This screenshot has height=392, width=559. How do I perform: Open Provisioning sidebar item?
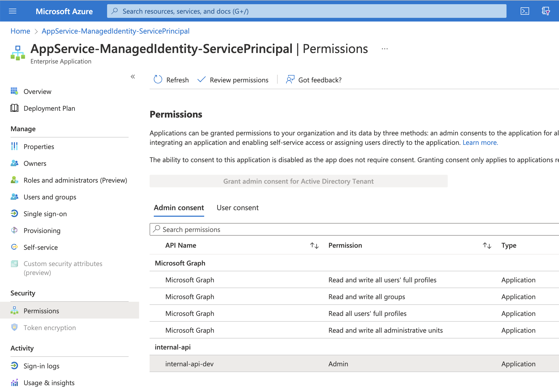[42, 231]
